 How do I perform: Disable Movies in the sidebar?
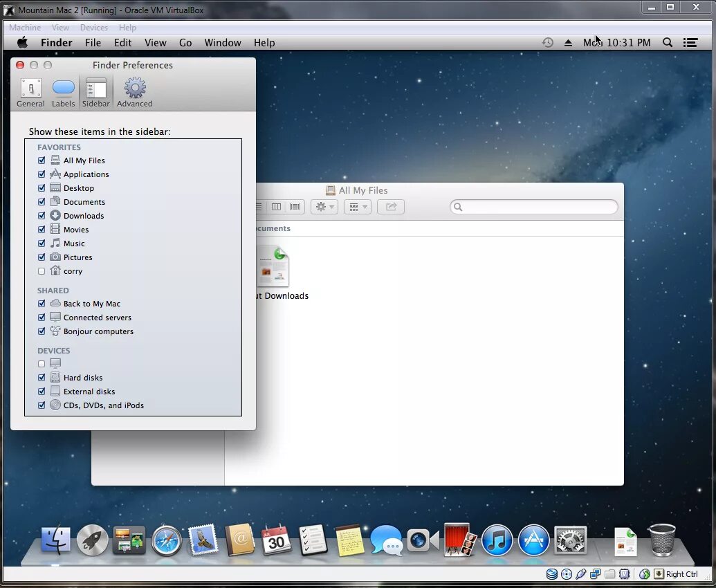click(x=42, y=229)
